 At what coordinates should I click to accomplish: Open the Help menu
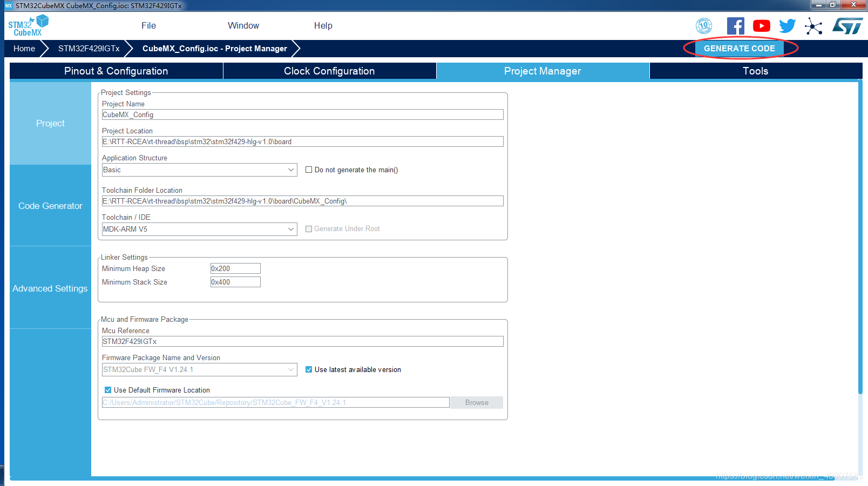pyautogui.click(x=323, y=25)
